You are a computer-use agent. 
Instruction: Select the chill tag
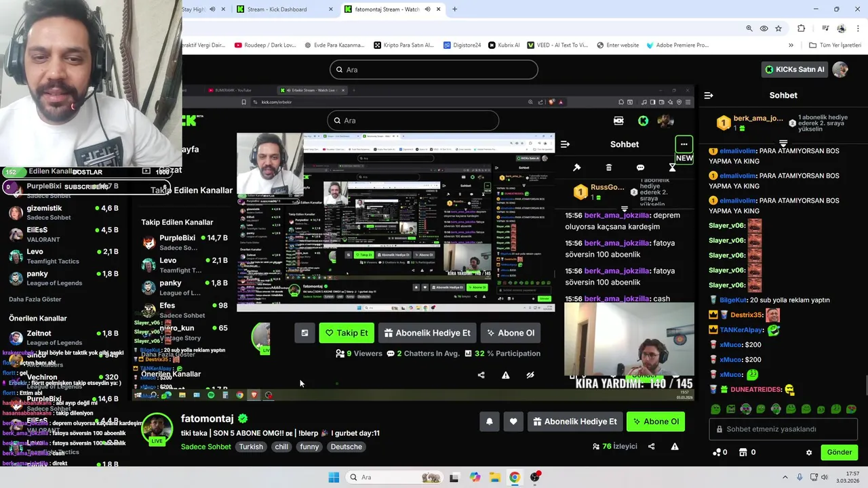coord(281,447)
